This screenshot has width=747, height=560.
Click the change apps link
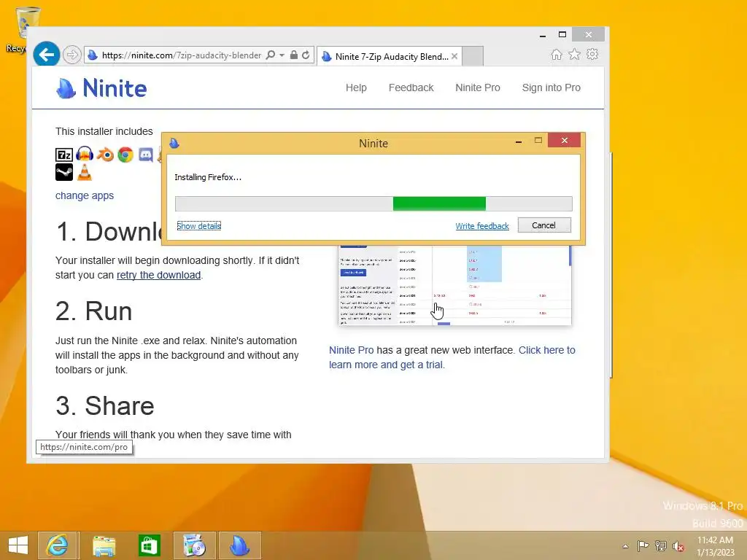(85, 195)
